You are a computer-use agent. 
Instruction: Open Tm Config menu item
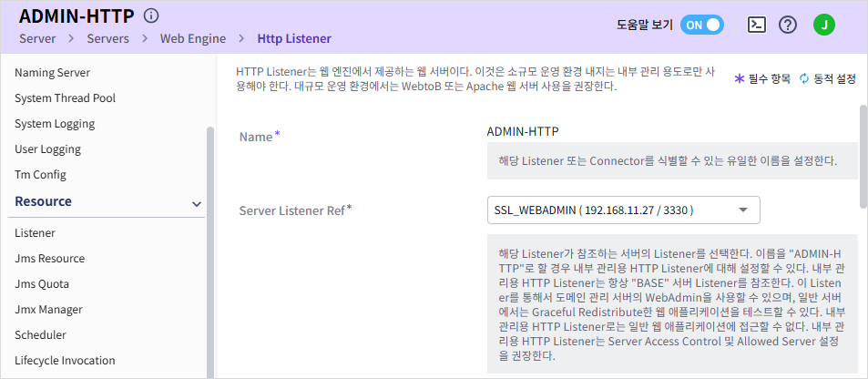point(40,175)
